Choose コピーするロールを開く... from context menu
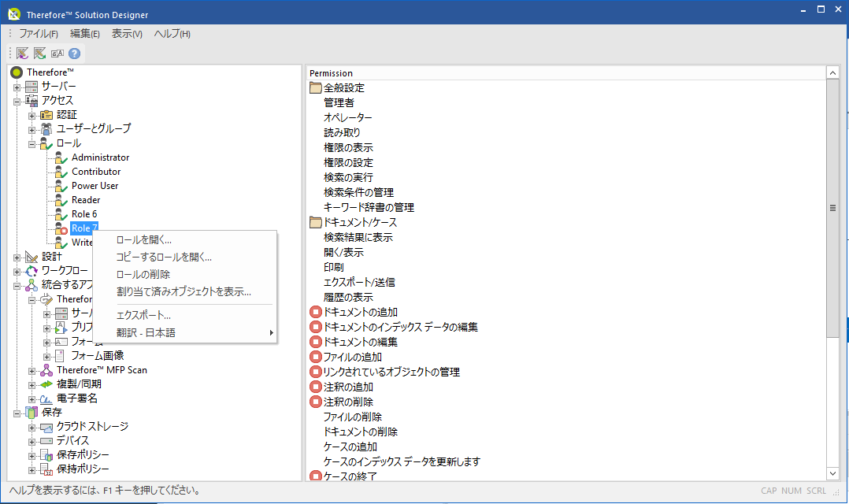The width and height of the screenshot is (849, 504). (185, 258)
